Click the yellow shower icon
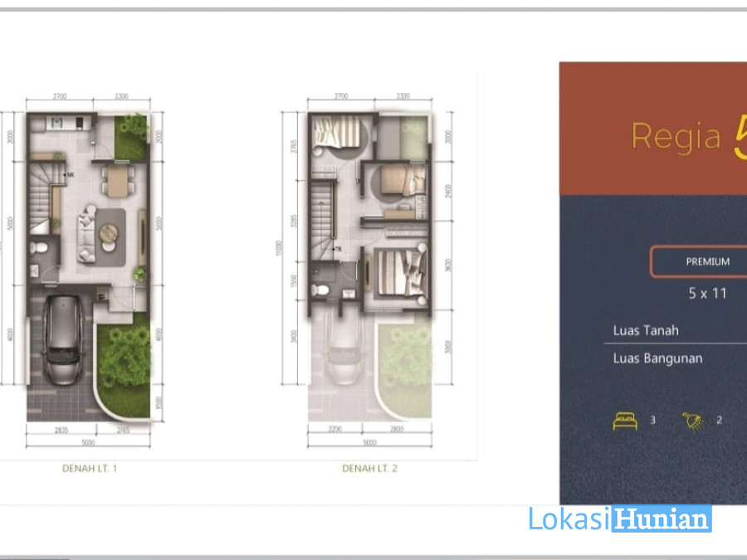 [693, 421]
